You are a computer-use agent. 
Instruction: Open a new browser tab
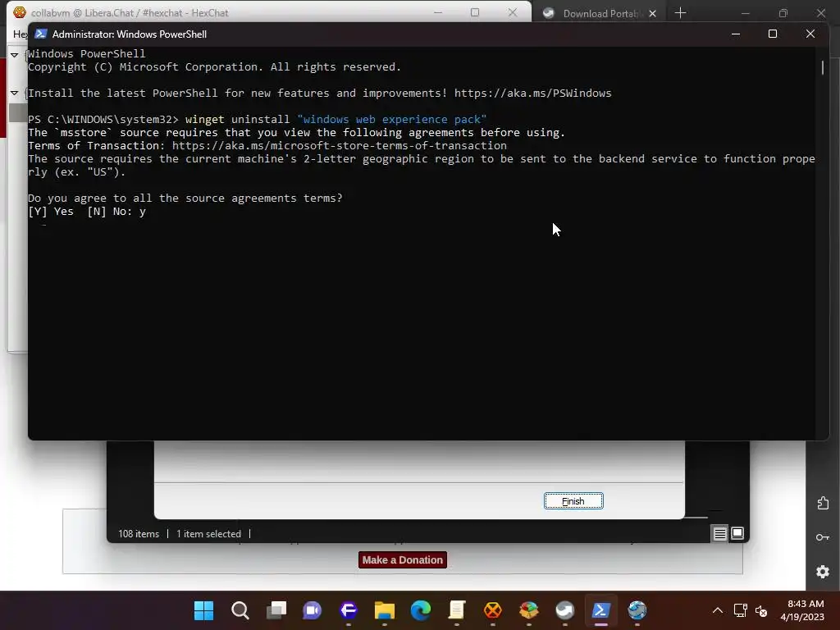[x=680, y=13]
